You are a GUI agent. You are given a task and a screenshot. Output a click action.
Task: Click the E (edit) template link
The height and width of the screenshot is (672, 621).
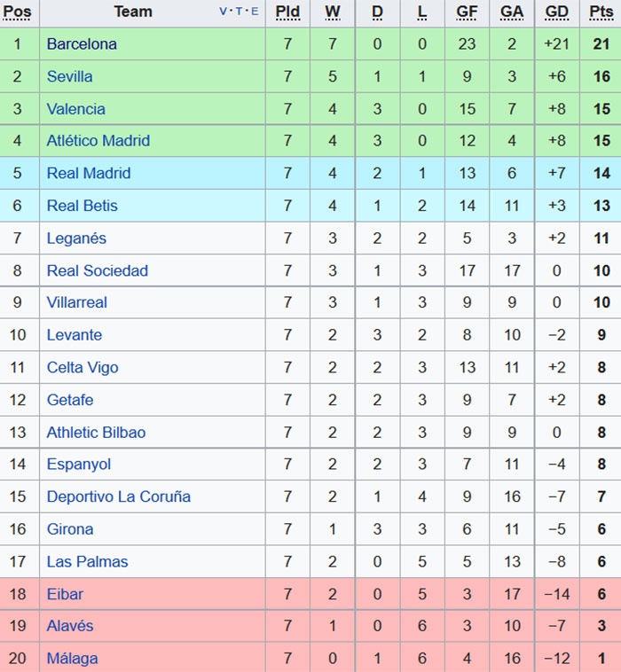[255, 12]
